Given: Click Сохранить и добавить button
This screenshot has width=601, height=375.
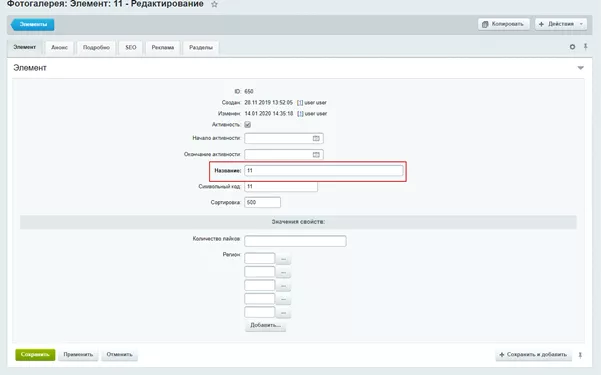Looking at the screenshot, I should click(x=533, y=355).
